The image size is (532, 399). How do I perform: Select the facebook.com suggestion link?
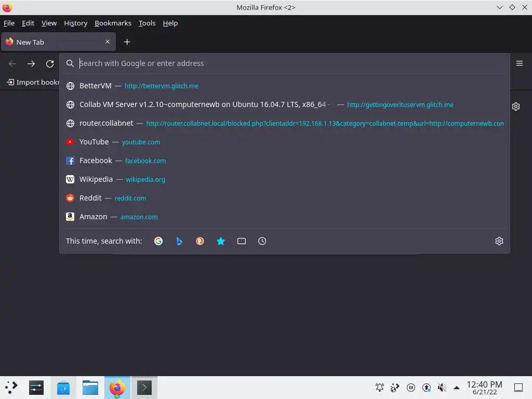[145, 161]
